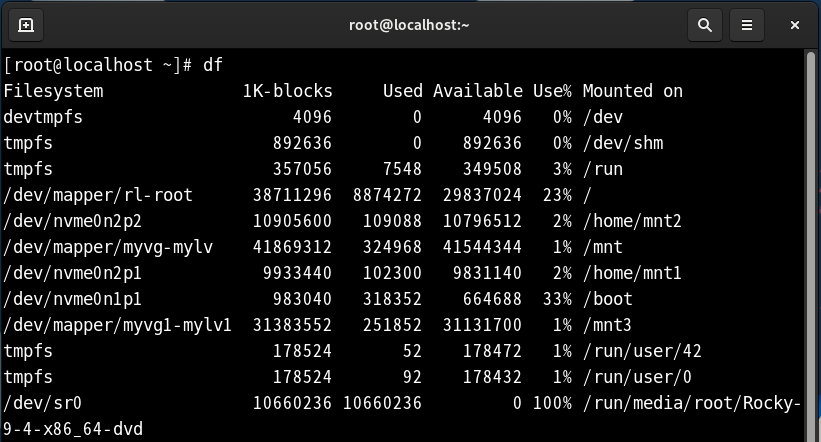Click the '/dev/mapper/rl-root' filesystem
Screen dimensions: 821x442
pos(98,195)
